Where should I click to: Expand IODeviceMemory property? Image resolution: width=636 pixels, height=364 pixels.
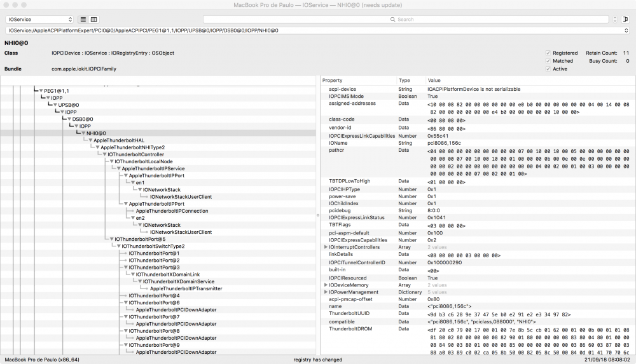tap(326, 285)
